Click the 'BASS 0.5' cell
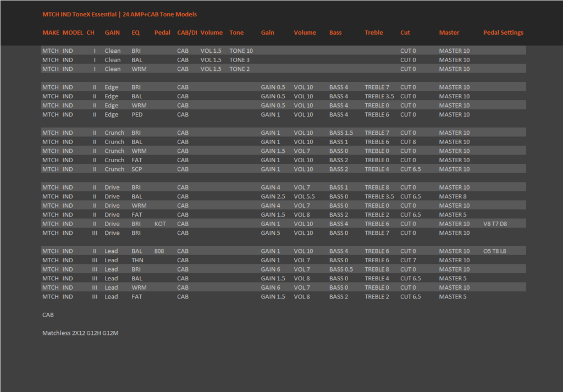563x392 pixels. [341, 269]
